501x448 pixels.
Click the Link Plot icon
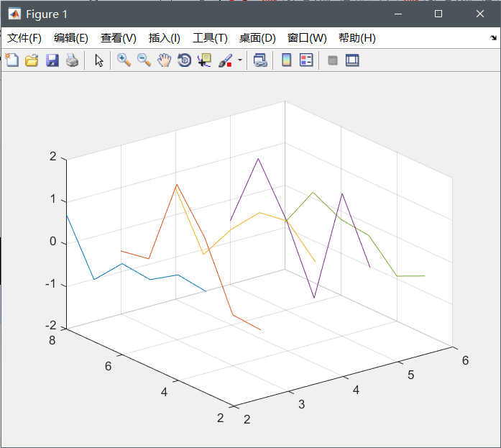tap(260, 60)
